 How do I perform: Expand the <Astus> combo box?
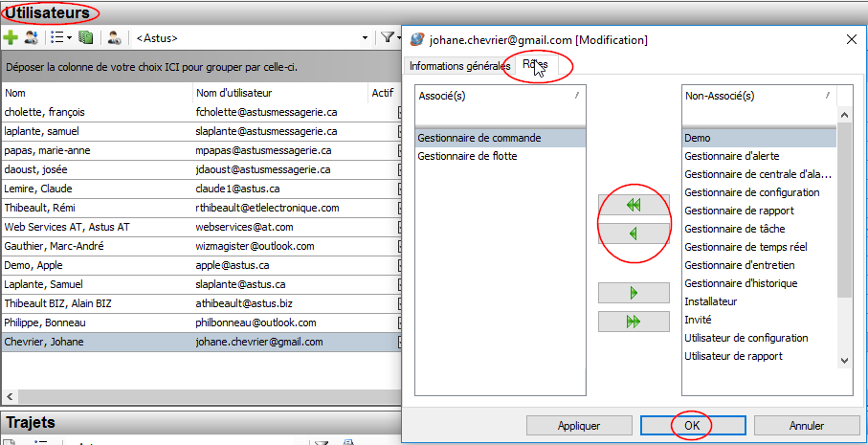coord(365,38)
